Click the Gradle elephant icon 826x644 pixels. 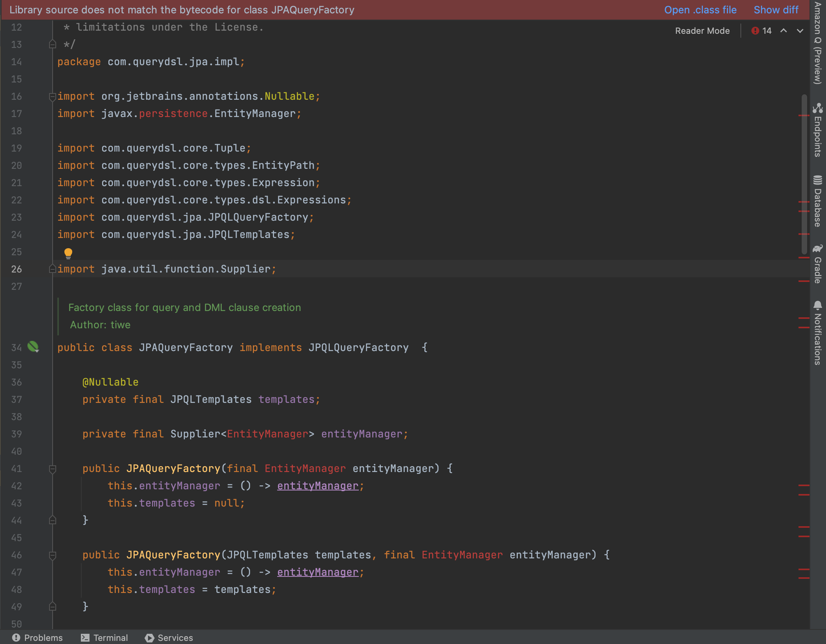click(818, 249)
